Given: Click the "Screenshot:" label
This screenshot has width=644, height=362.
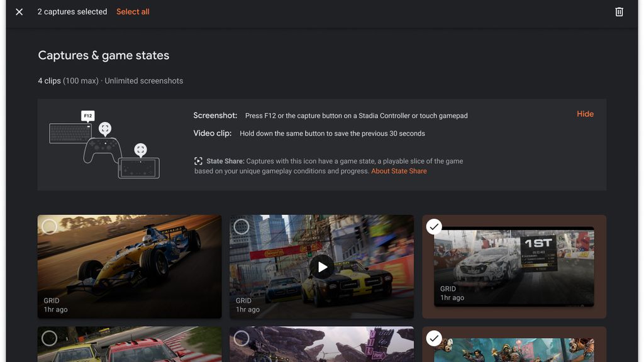Looking at the screenshot, I should pyautogui.click(x=215, y=116).
